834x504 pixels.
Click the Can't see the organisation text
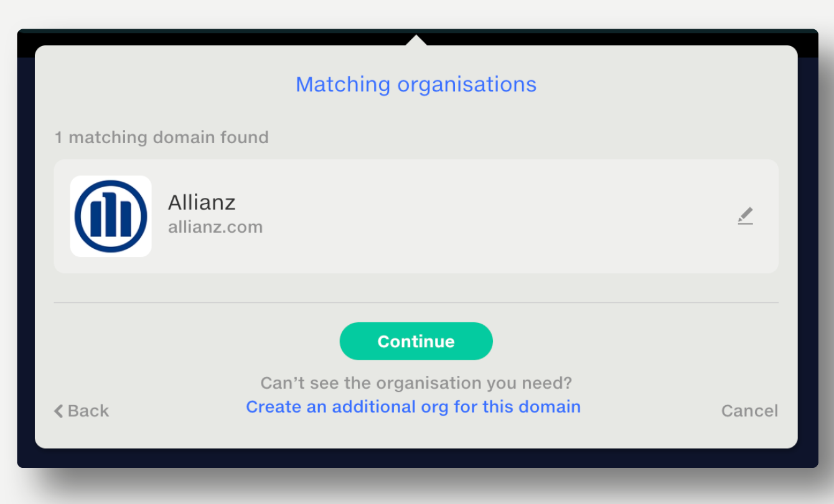[x=416, y=383]
